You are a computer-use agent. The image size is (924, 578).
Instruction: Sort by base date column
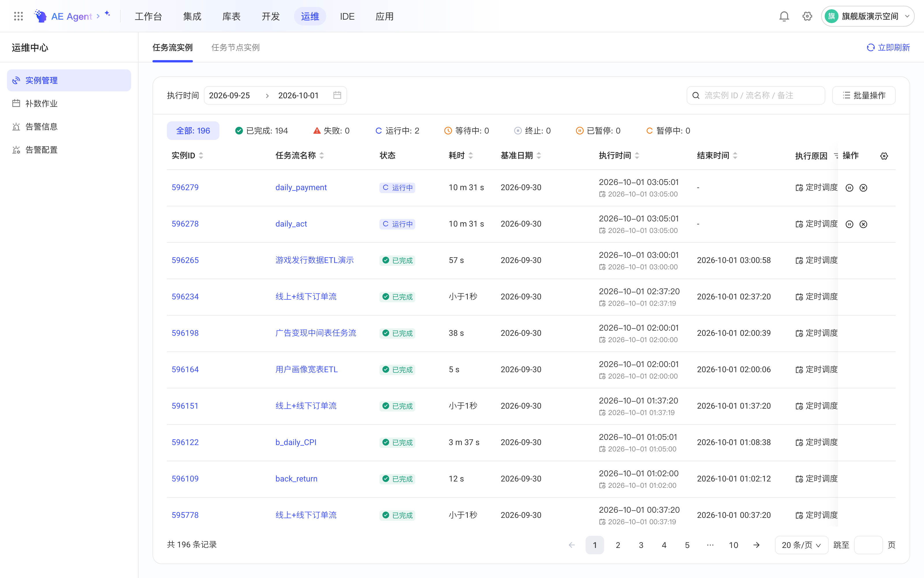click(x=539, y=155)
